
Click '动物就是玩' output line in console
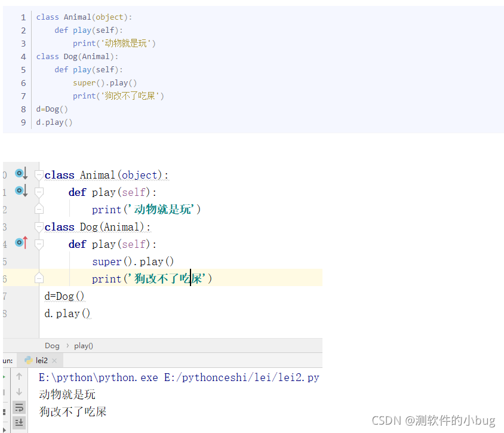tap(67, 394)
